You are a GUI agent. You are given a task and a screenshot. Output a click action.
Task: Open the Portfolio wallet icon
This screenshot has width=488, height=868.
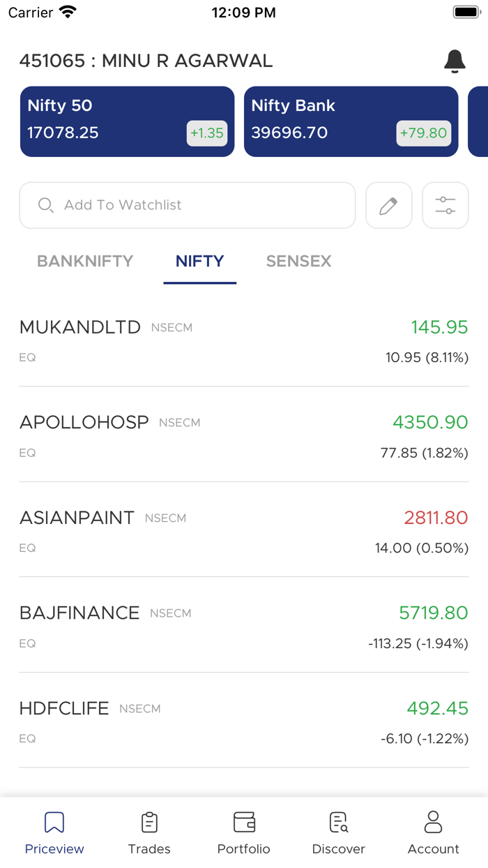coord(244,823)
